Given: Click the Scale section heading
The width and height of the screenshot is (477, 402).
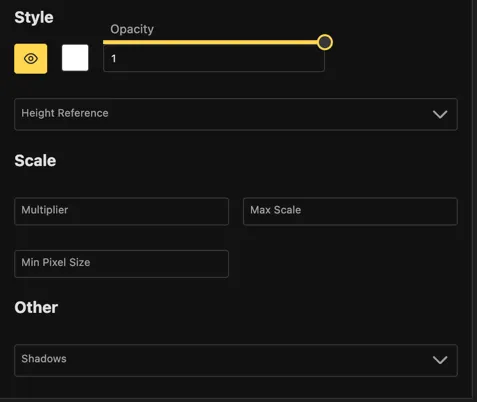Looking at the screenshot, I should [35, 161].
